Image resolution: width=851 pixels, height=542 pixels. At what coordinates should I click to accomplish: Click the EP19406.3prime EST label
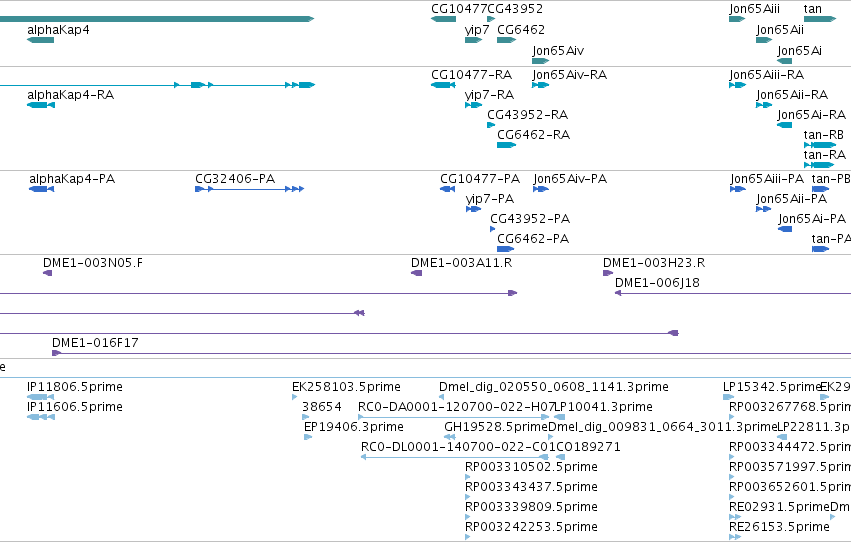(x=354, y=427)
